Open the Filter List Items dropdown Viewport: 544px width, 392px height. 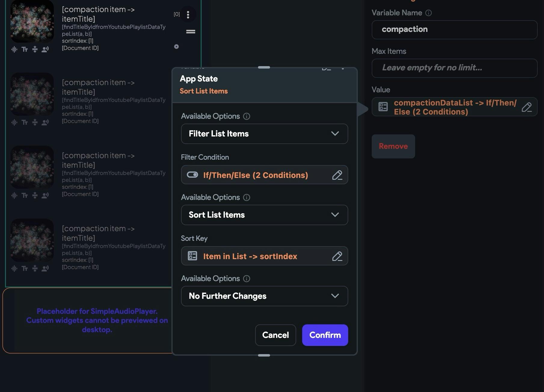pyautogui.click(x=264, y=134)
